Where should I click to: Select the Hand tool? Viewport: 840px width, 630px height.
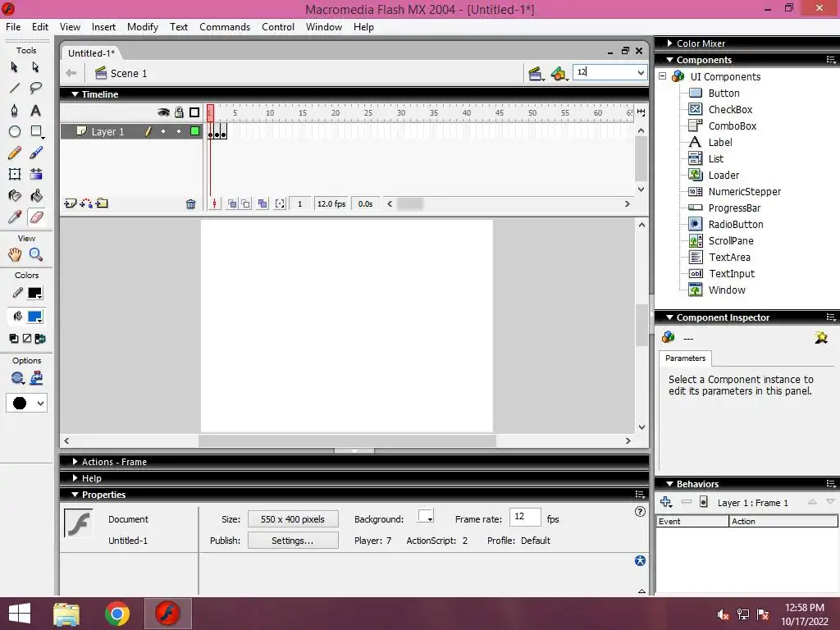[x=15, y=254]
